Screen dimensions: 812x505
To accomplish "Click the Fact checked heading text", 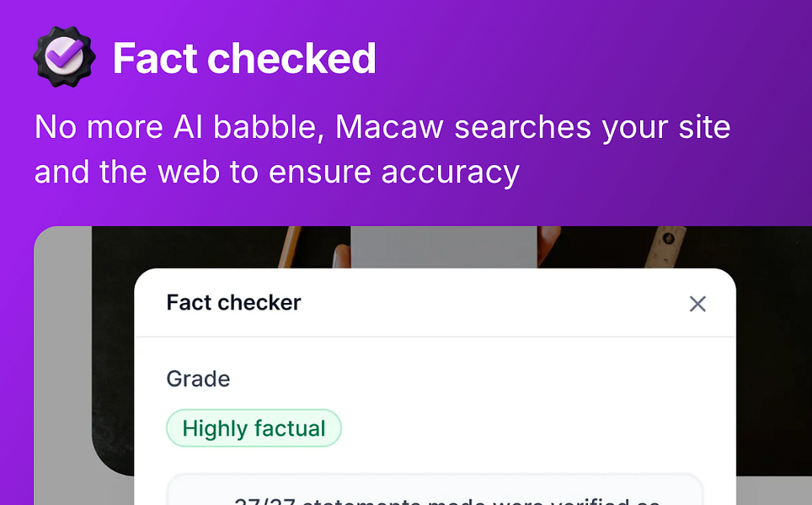I will click(244, 58).
